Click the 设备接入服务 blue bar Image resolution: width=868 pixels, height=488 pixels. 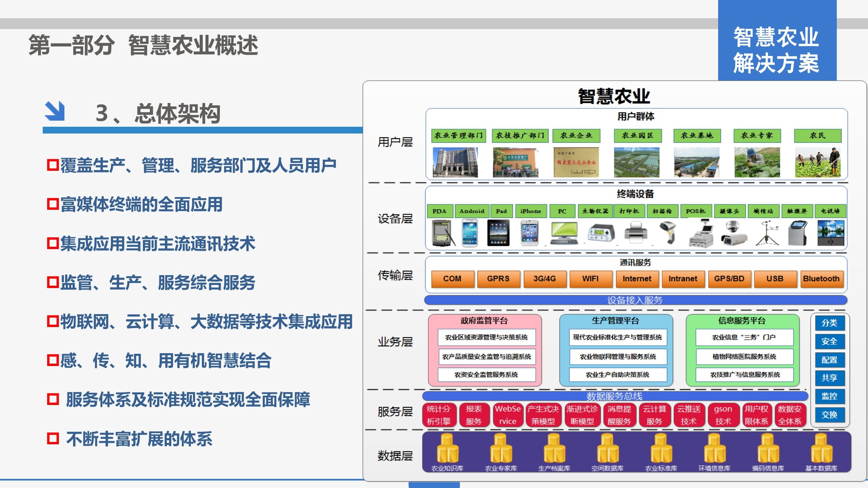(x=635, y=300)
